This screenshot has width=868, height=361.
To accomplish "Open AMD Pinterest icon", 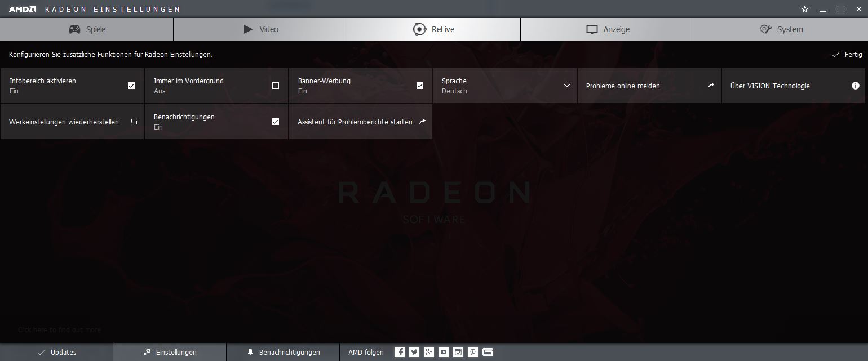I will click(x=473, y=352).
